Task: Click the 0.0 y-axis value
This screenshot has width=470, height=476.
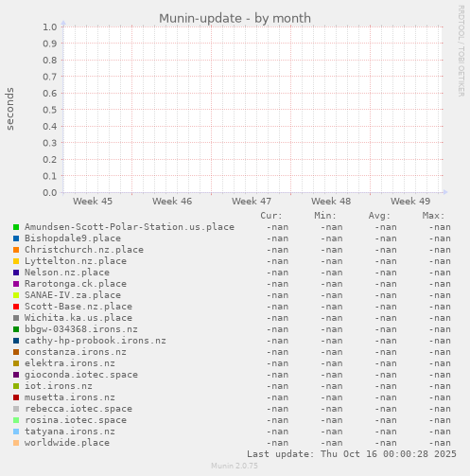Action: (50, 192)
